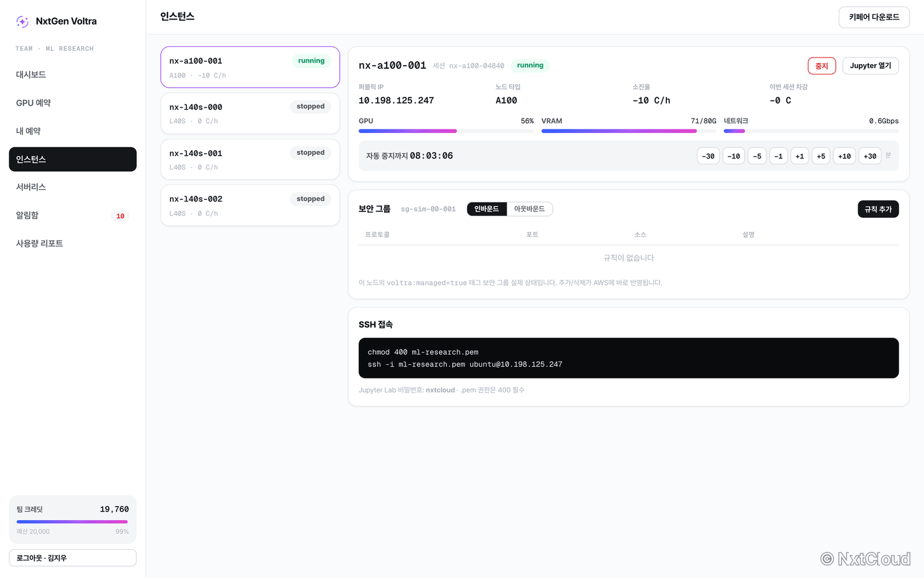924x578 pixels.
Task: Open 서버리스 section
Action: pyautogui.click(x=73, y=187)
